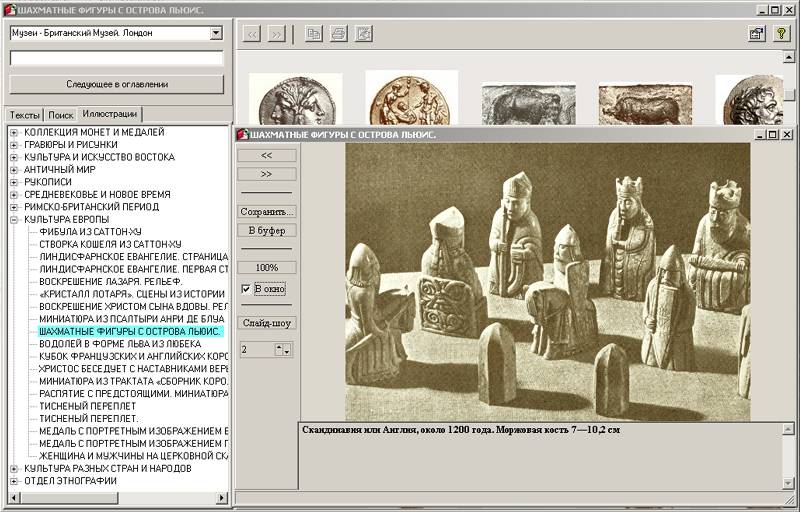Select the first coin thumbnail with laureate head
Viewport: 800px width, 512px height.
click(x=295, y=99)
